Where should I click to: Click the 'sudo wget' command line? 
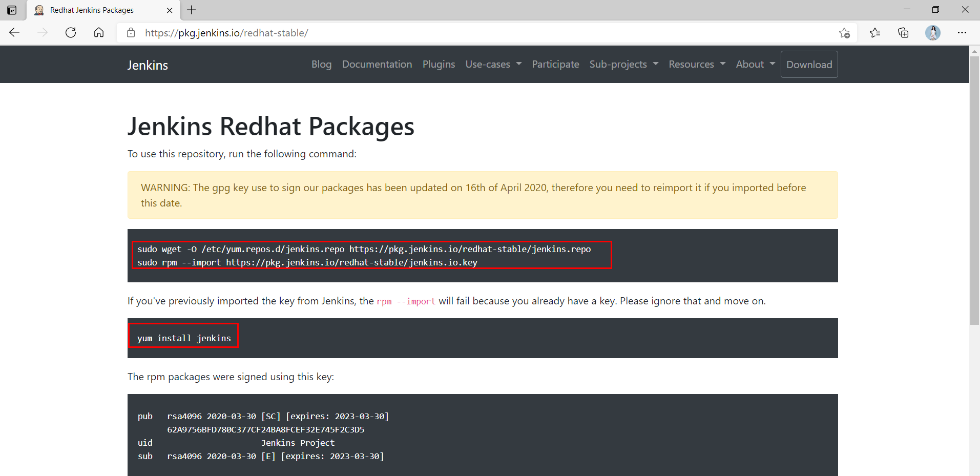(x=364, y=249)
